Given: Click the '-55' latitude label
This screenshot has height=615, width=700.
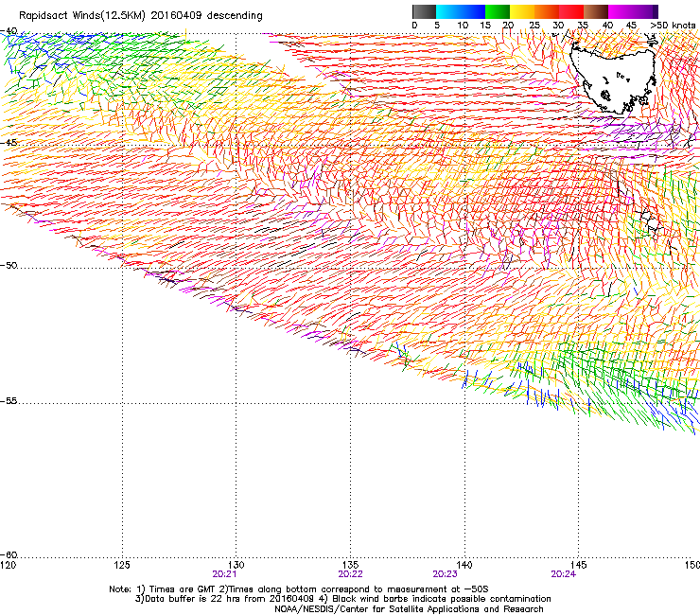Looking at the screenshot, I should tap(9, 400).
